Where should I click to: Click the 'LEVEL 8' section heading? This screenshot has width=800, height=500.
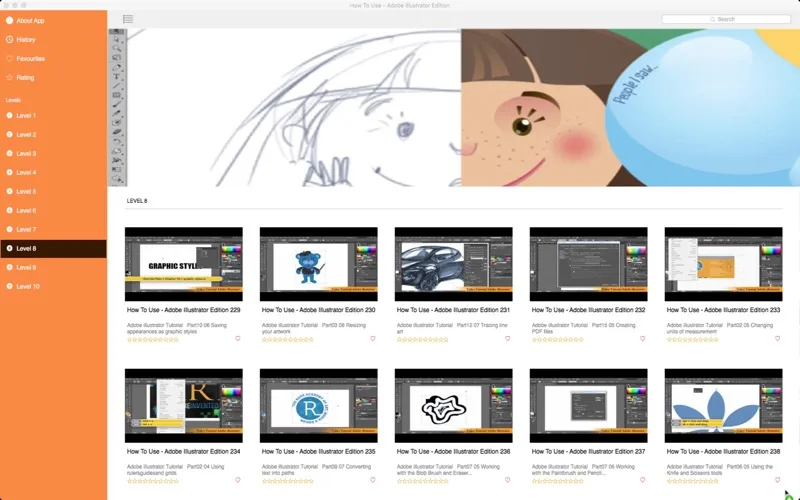137,201
